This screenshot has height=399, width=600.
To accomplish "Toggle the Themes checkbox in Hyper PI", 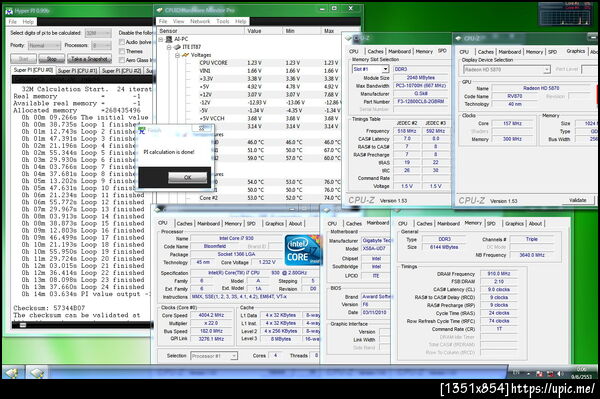I will click(x=122, y=51).
